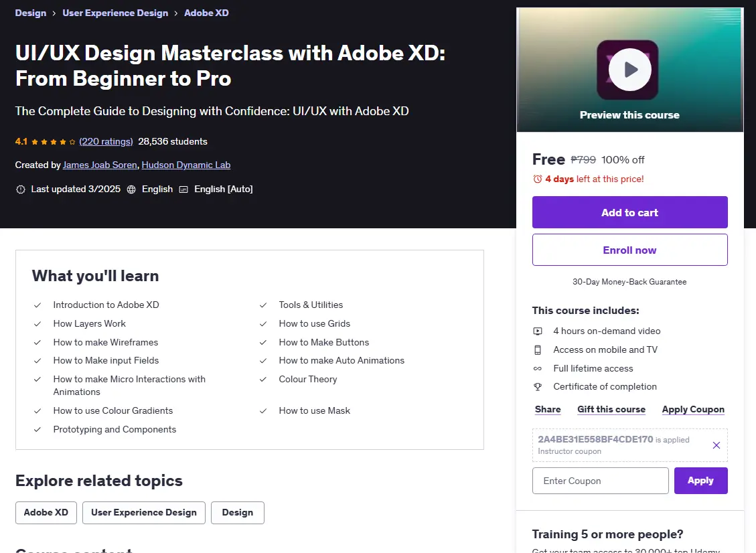The image size is (756, 553).
Task: Click the clock icon beside Last updated
Action: (x=20, y=189)
